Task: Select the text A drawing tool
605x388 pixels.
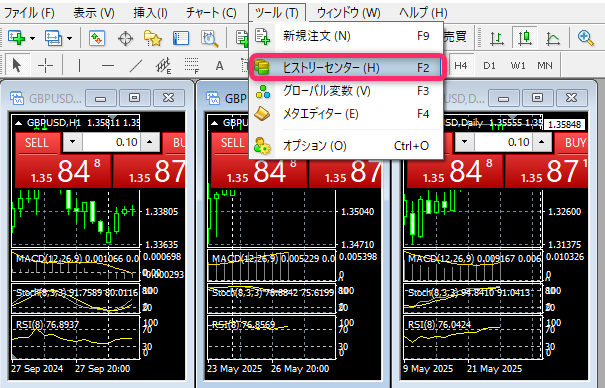Action: tap(220, 66)
